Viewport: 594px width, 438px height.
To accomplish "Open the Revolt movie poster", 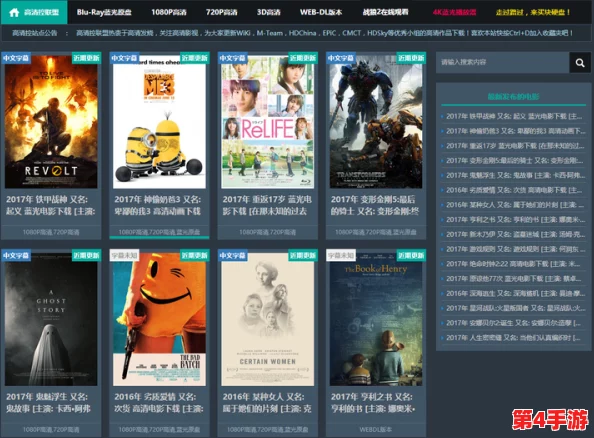I will point(51,121).
